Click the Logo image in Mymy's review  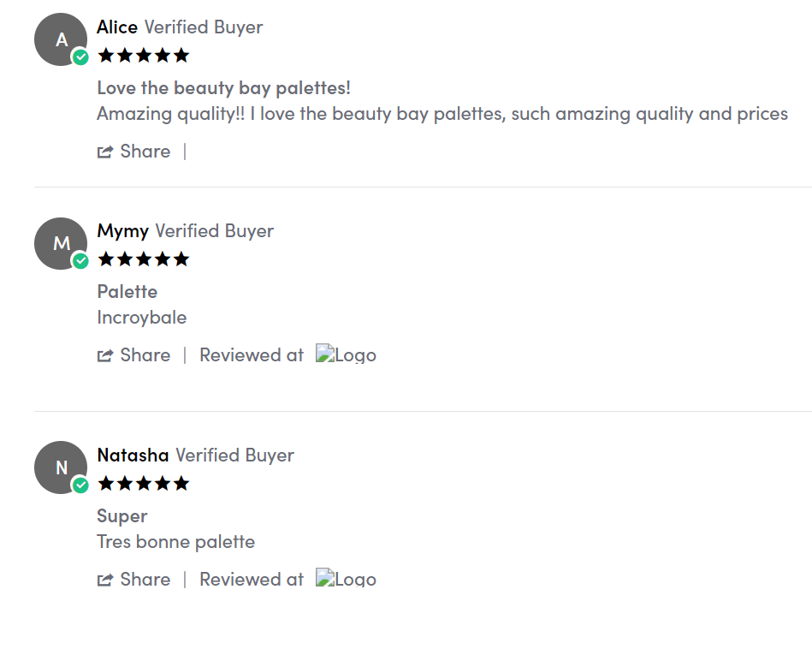coord(346,354)
